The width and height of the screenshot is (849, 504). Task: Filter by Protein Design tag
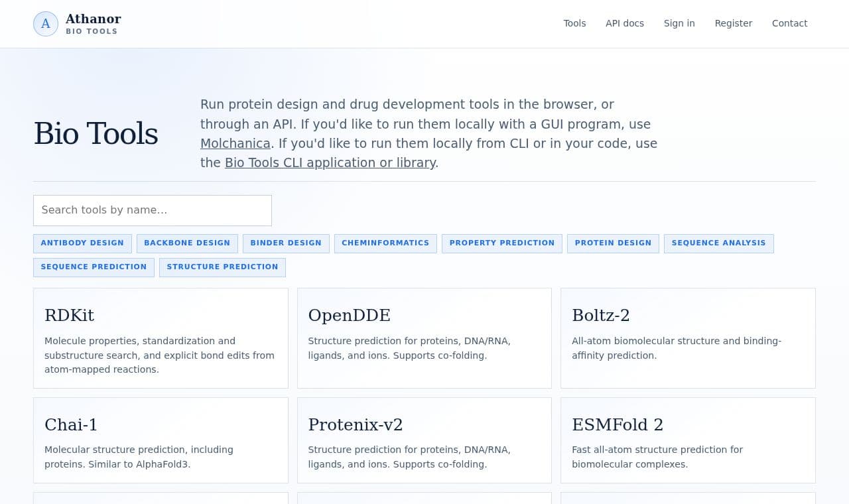pos(613,243)
